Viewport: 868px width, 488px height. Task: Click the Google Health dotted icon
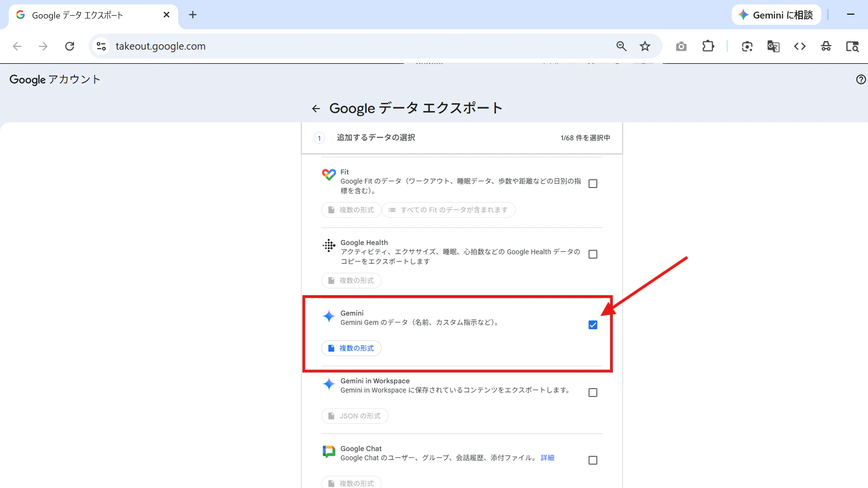coord(329,245)
